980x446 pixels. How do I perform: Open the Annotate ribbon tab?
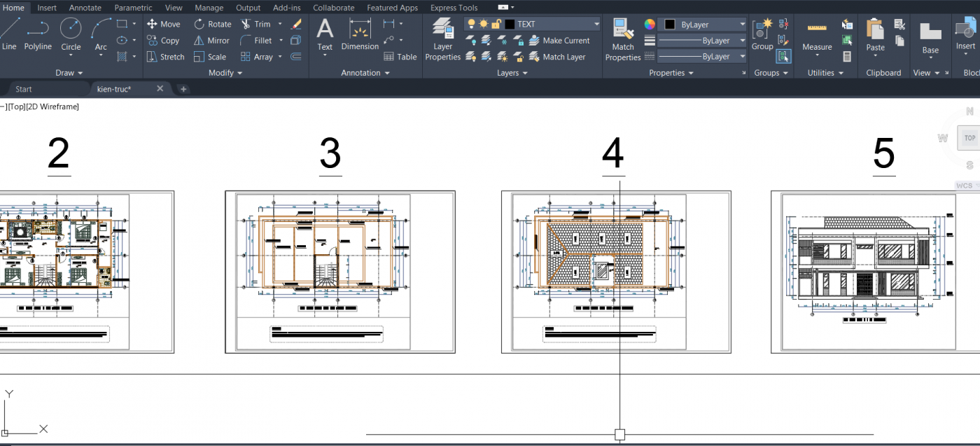pos(85,8)
